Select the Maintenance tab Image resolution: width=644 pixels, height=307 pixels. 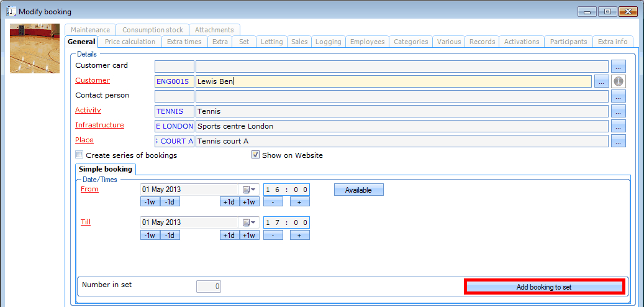[x=90, y=30]
